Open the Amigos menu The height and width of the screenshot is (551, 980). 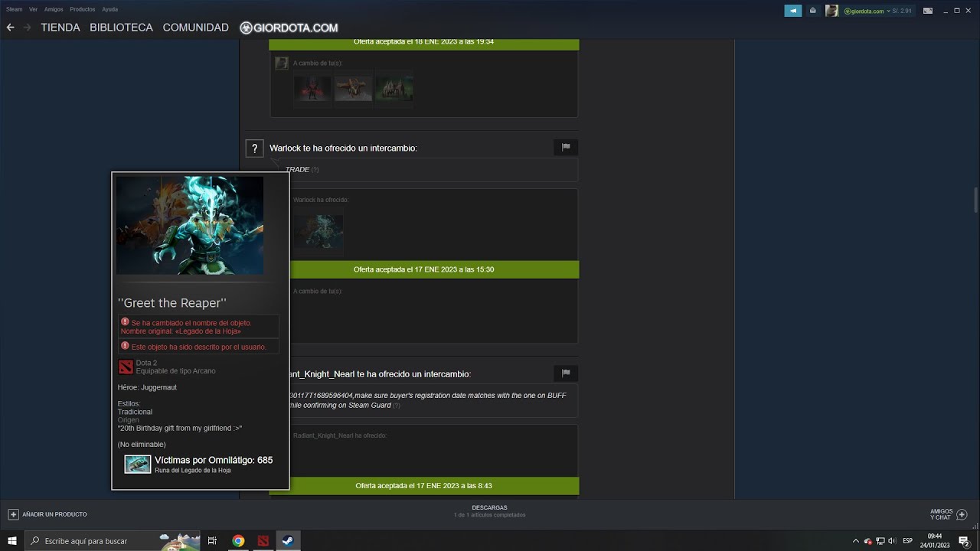(x=54, y=9)
